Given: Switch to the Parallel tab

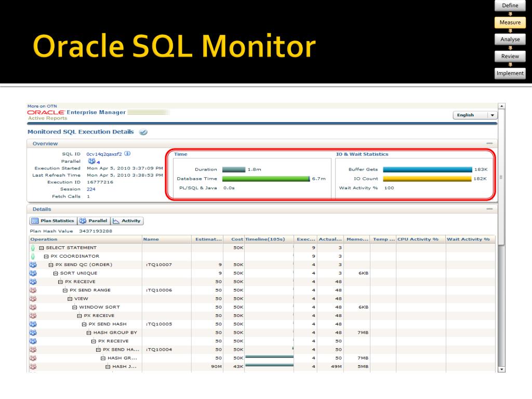Looking at the screenshot, I should [94, 221].
